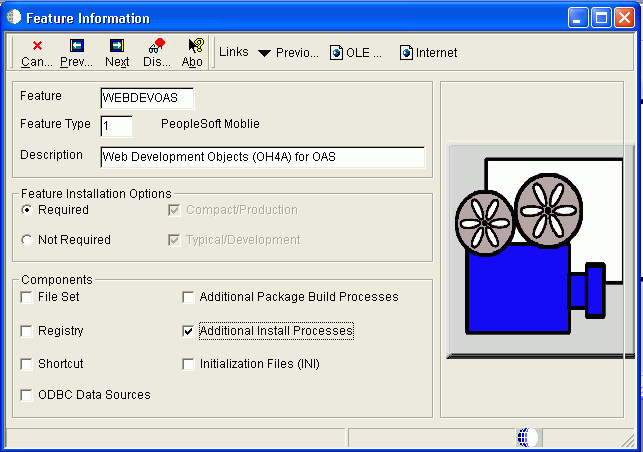Screen dimensions: 643x452
Task: Check Initialization Files (INI) option
Action: pyautogui.click(x=188, y=364)
